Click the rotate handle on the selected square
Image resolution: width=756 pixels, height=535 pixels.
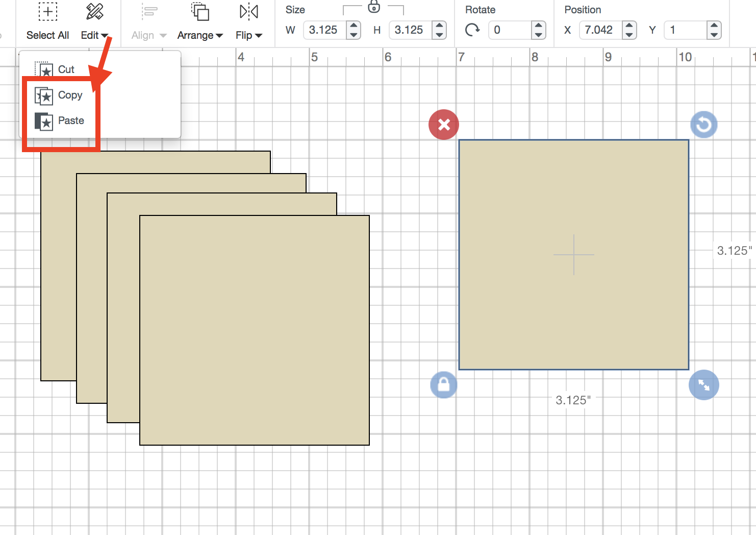coord(703,124)
